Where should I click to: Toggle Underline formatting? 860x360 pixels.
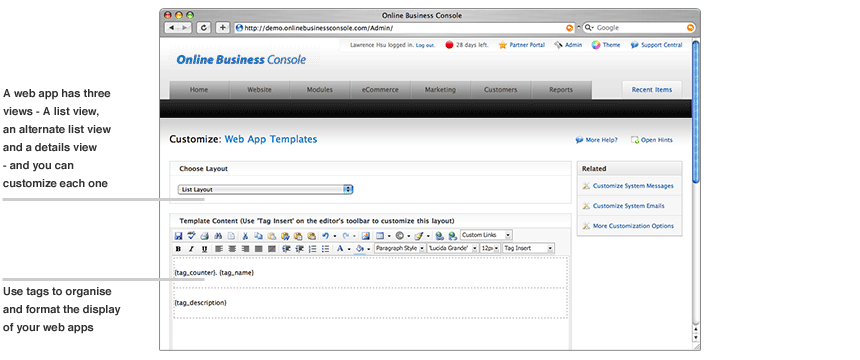(x=205, y=249)
